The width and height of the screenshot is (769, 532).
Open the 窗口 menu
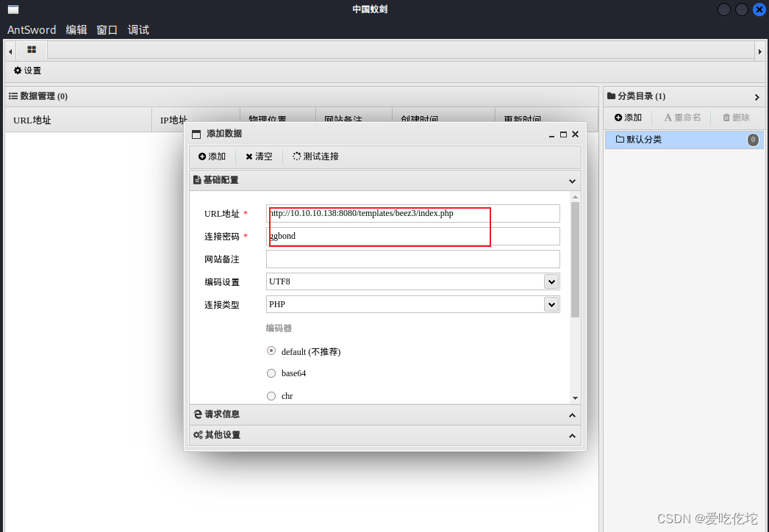107,30
